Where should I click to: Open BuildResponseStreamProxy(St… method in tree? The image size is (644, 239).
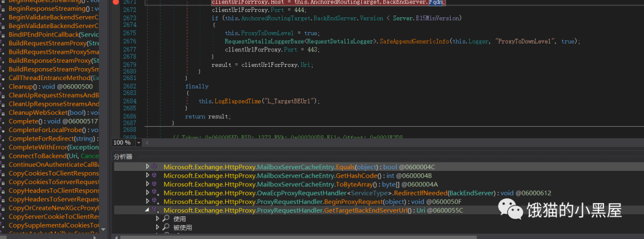coord(54,60)
